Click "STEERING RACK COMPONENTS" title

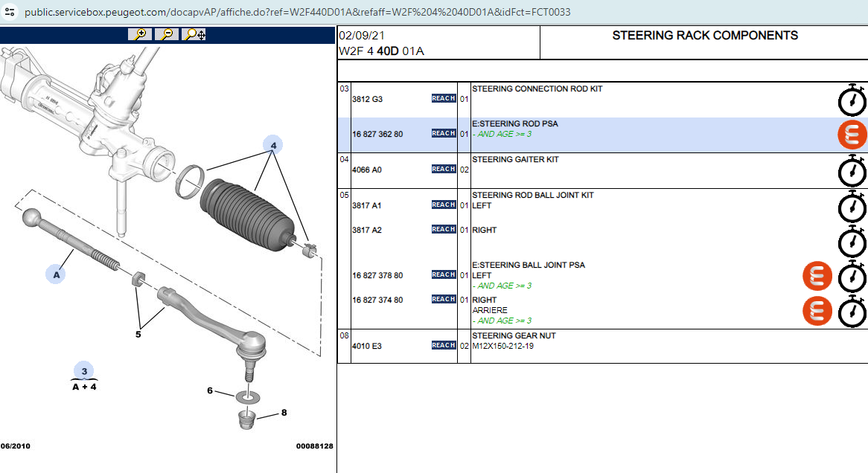click(x=705, y=36)
